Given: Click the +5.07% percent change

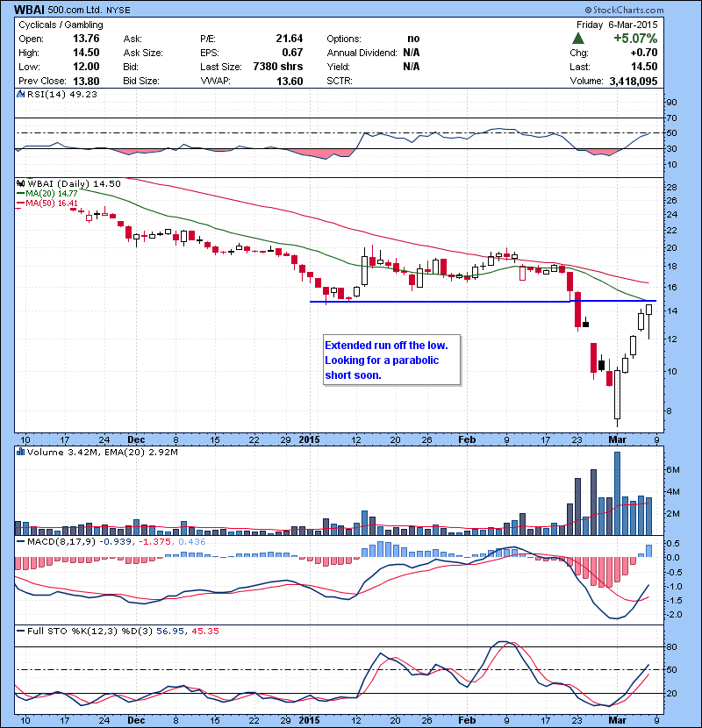Looking at the screenshot, I should pos(635,38).
